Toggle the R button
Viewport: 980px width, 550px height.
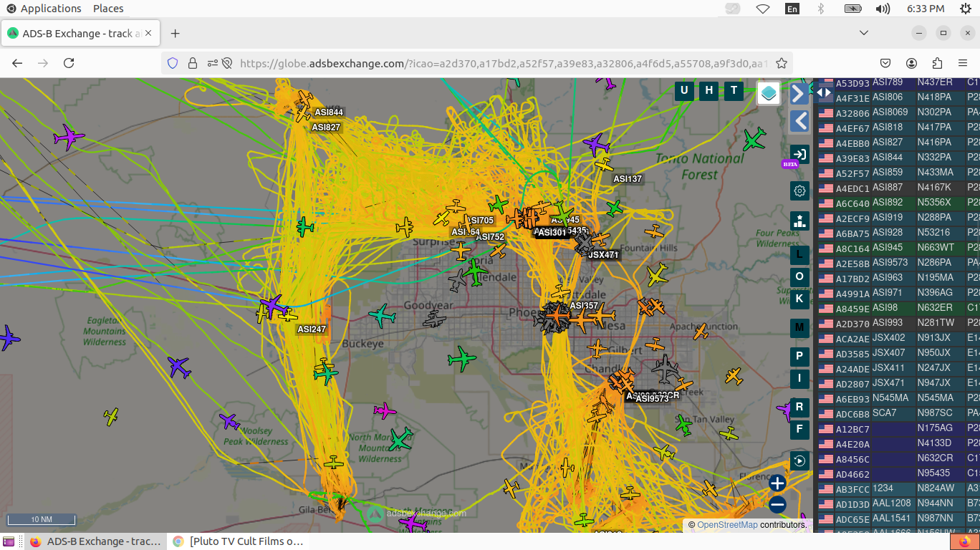pyautogui.click(x=799, y=407)
